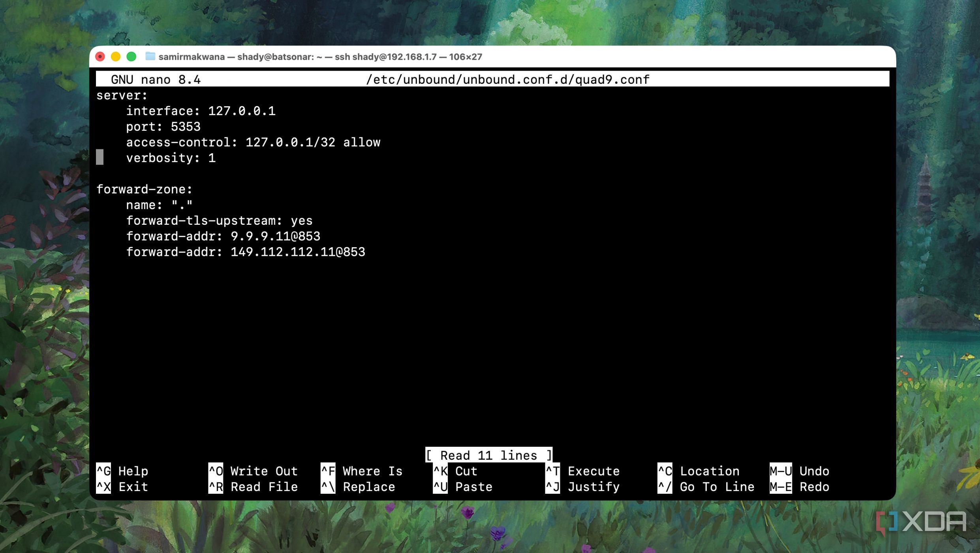This screenshot has width=980, height=553.
Task: Click the ^K Cut shortcut
Action: point(455,471)
